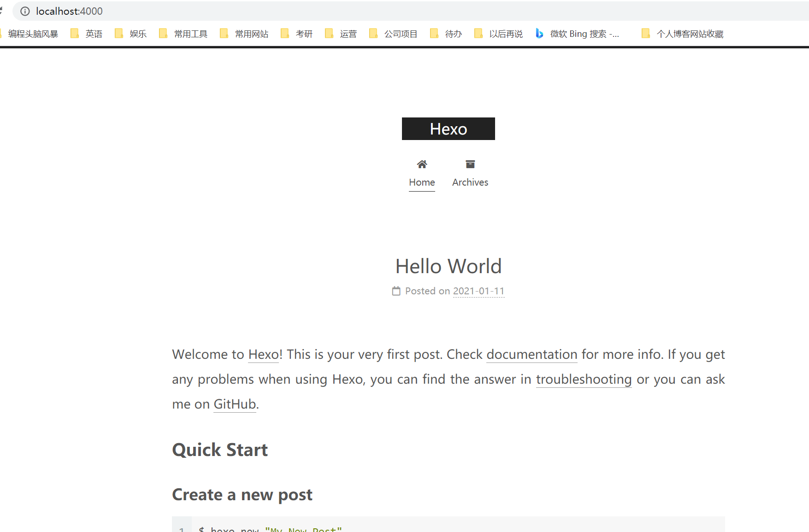Screen dimensions: 809x532
Task: Click the post date 2021-01-11
Action: (x=479, y=291)
